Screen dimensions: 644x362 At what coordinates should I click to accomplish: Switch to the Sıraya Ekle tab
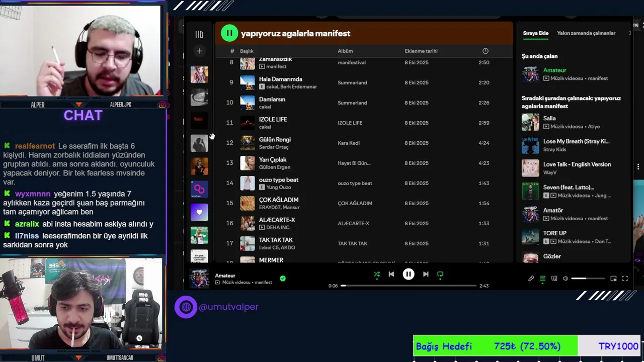click(535, 33)
